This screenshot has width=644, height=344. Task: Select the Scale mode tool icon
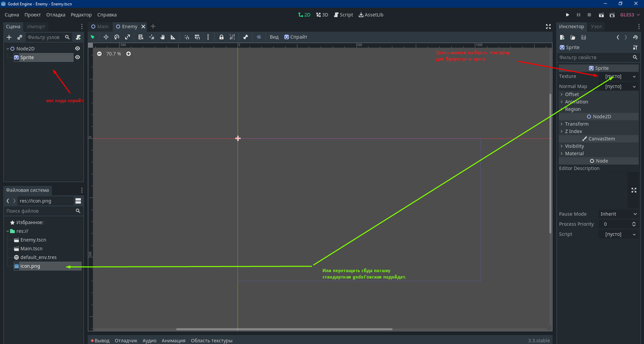tap(128, 37)
